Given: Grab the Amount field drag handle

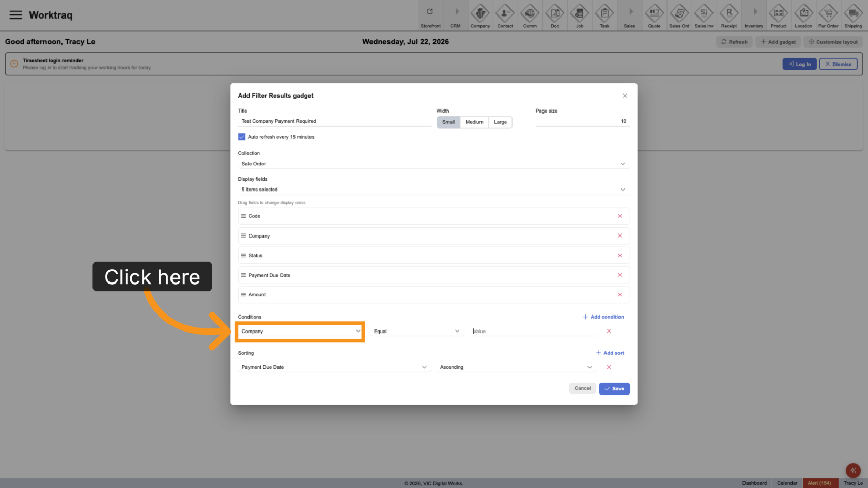Looking at the screenshot, I should (x=243, y=295).
